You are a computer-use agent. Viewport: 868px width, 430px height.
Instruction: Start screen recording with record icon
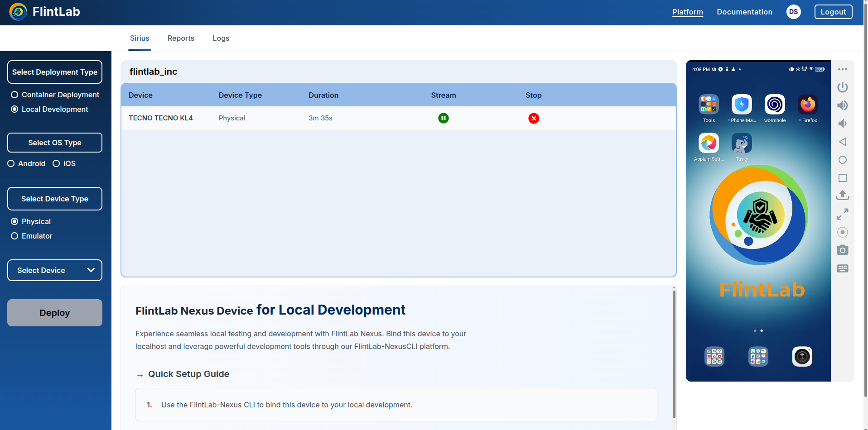pyautogui.click(x=843, y=232)
